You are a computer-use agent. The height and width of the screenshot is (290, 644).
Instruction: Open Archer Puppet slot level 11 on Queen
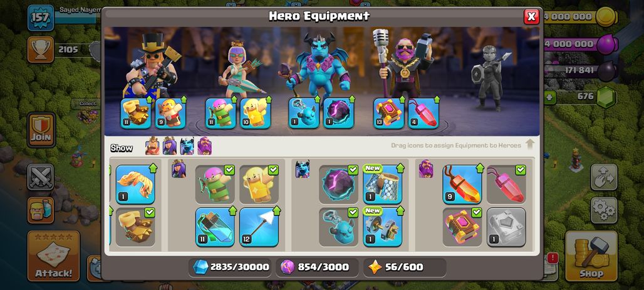coord(221,113)
